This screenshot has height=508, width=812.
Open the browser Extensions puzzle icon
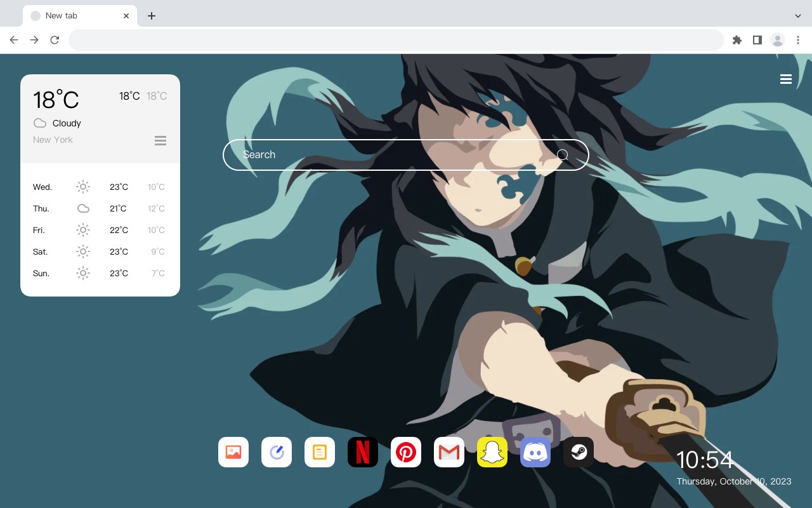click(x=737, y=40)
